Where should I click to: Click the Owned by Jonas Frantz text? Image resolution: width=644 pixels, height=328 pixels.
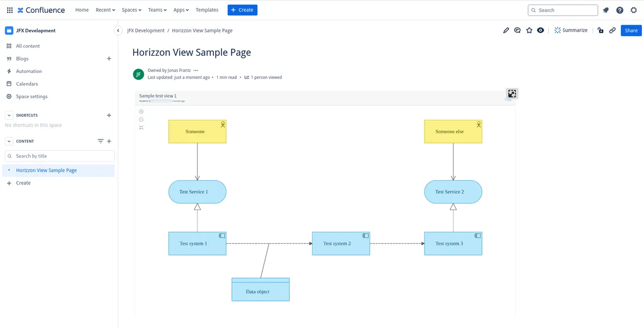coord(169,70)
